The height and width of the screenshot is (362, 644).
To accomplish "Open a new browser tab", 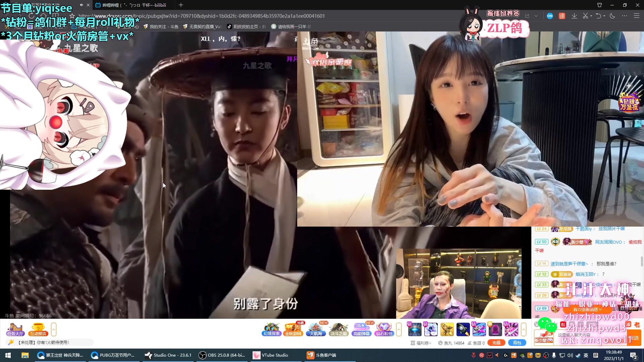I will coord(181,5).
